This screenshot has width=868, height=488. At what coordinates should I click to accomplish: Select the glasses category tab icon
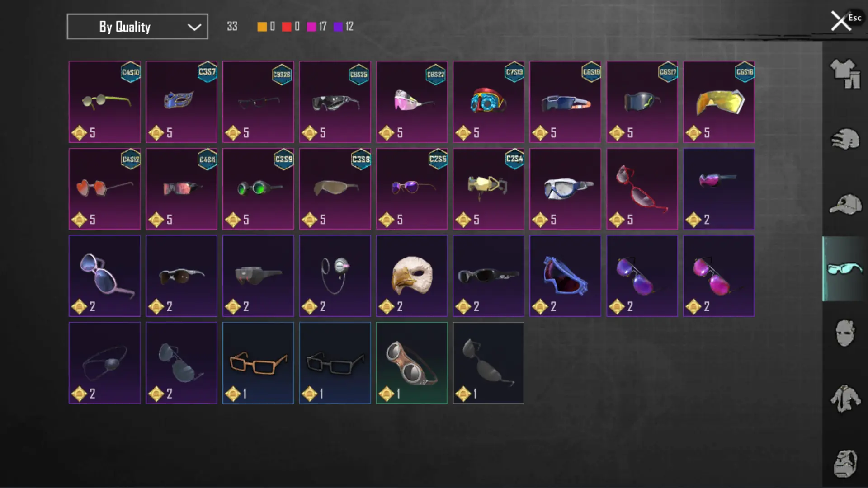pos(844,268)
